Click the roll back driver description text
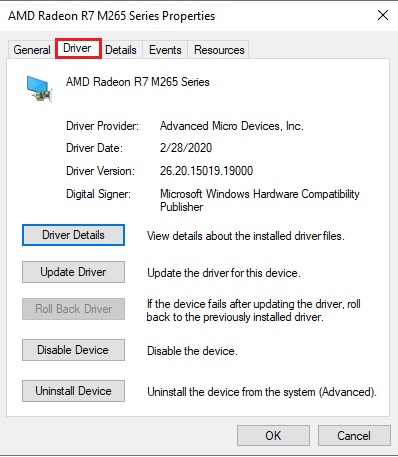 (253, 310)
